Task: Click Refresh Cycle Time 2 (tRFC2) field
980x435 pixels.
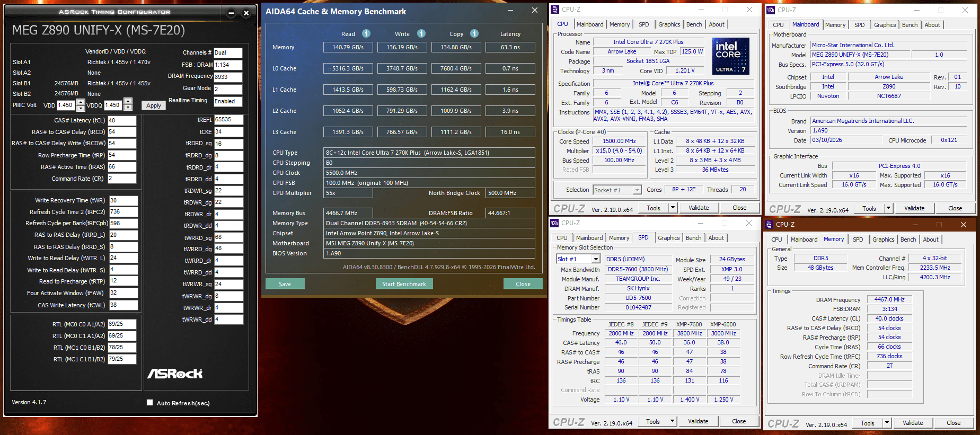Action: [x=123, y=211]
